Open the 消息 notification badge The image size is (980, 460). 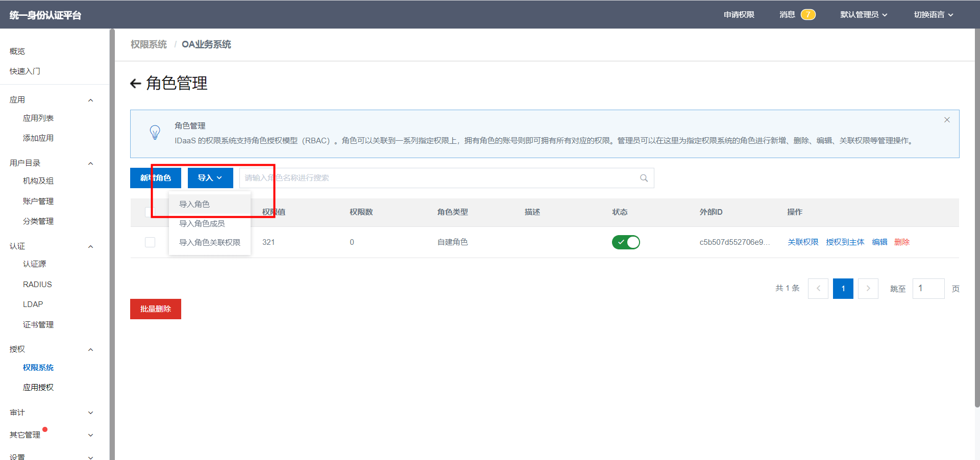pyautogui.click(x=807, y=15)
